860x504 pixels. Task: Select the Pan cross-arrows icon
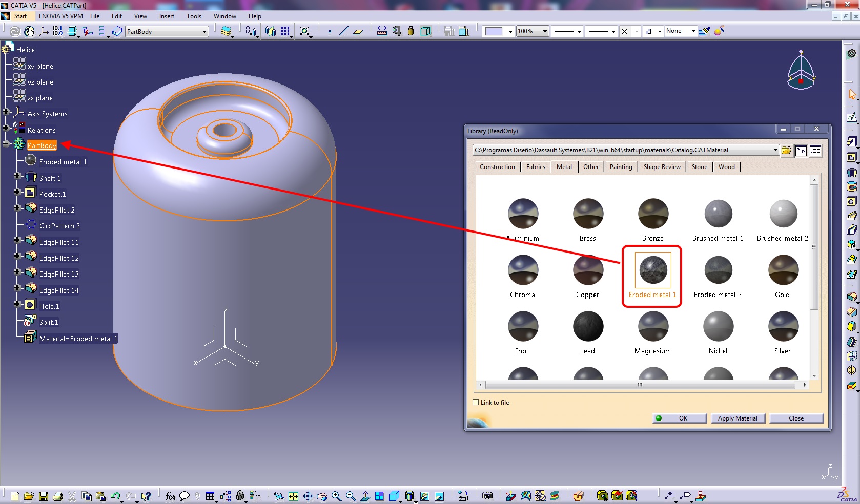[308, 496]
